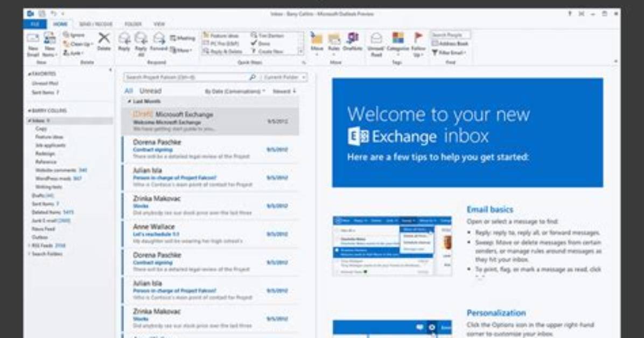
Task: Open the Microsoft Exchange welcome message
Action: [211, 121]
